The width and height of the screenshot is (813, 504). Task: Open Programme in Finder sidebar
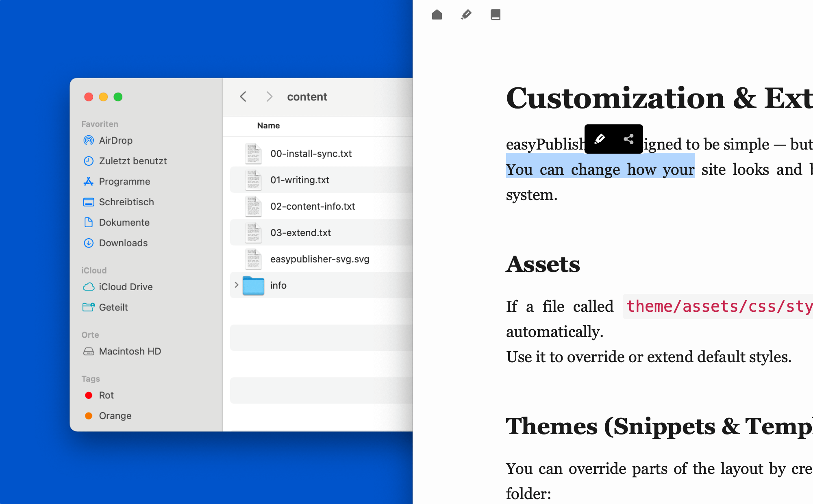(124, 182)
